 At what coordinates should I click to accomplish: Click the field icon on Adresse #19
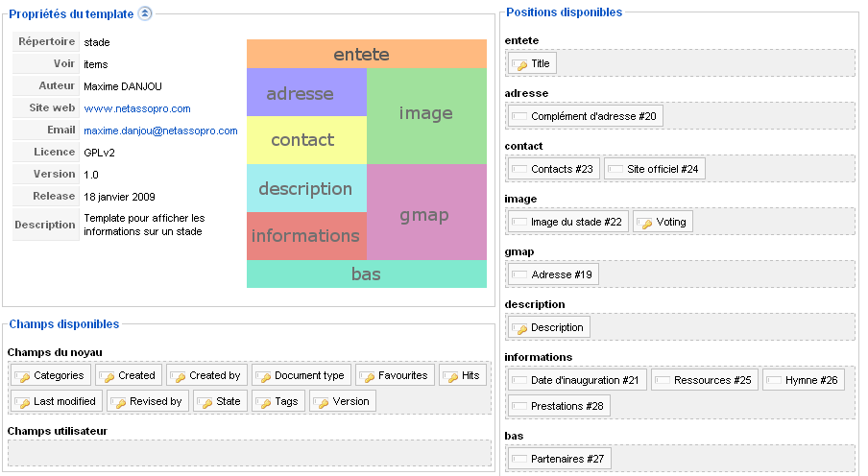[519, 274]
